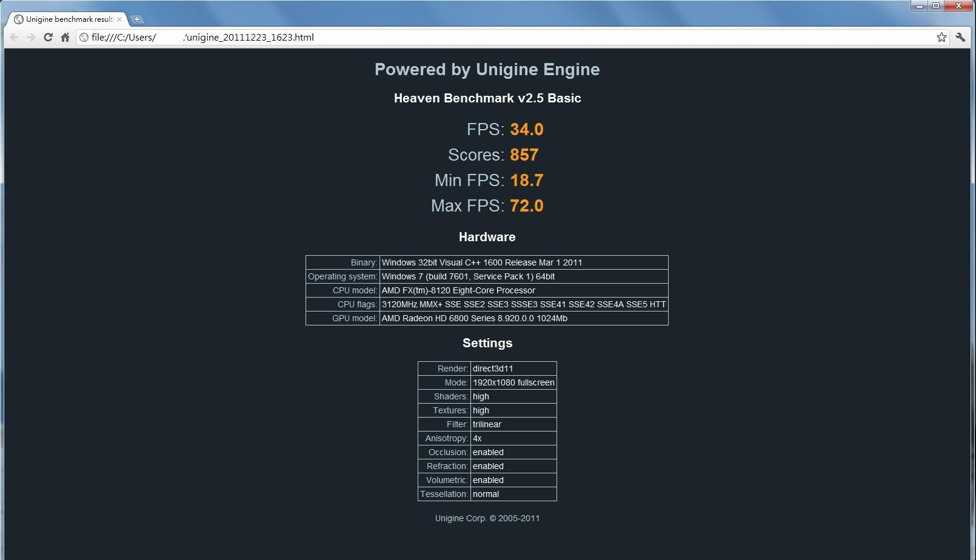Click the Unigine Corp. copyright footer
This screenshot has width=976, height=560.
[487, 518]
